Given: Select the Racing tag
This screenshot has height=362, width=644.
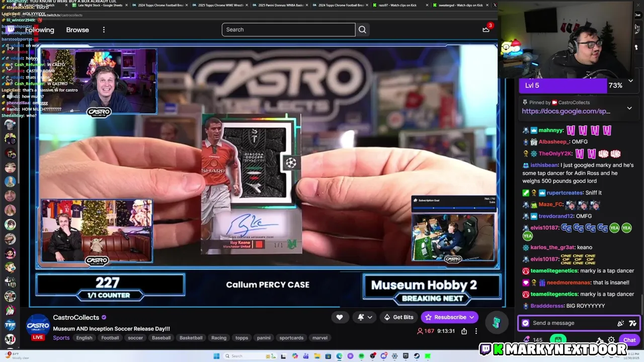Looking at the screenshot, I should coord(219,338).
